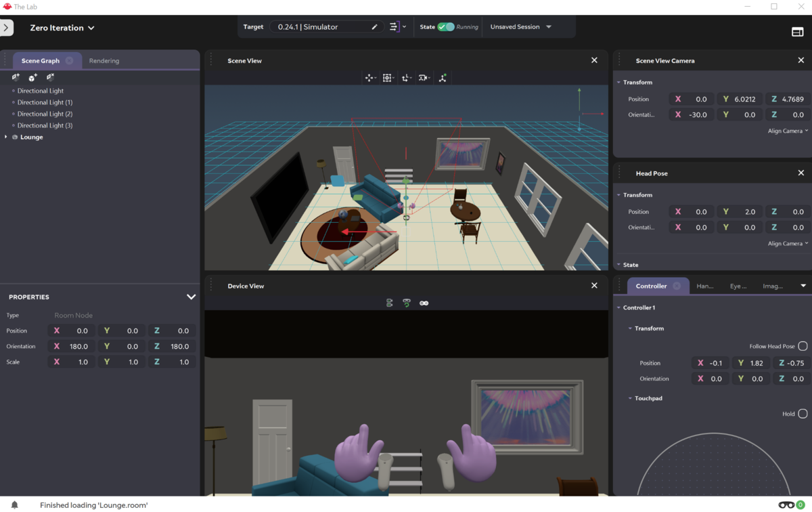Click status message Finished loading 'Lounge.room'
Image resolution: width=812 pixels, height=512 pixels.
tap(93, 505)
